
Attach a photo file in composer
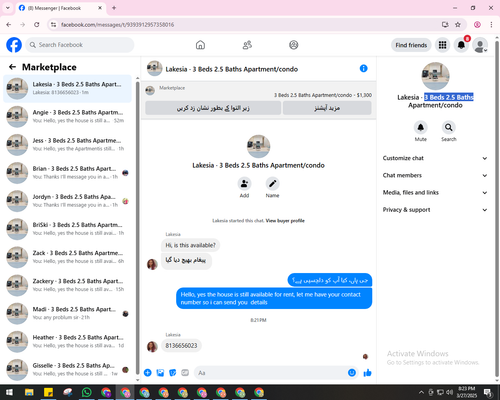(x=160, y=373)
